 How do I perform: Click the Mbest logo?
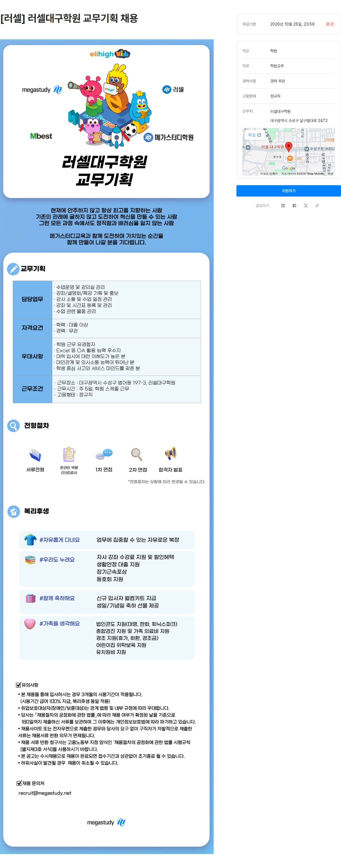coord(41,136)
